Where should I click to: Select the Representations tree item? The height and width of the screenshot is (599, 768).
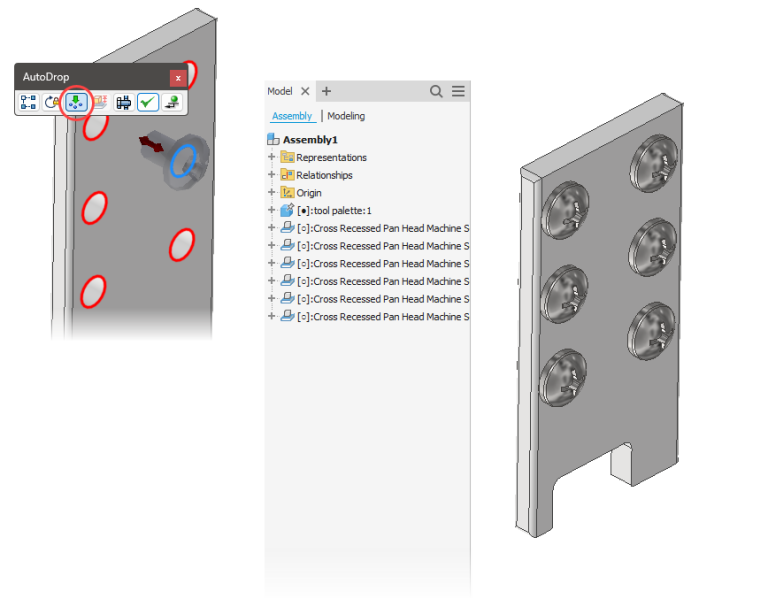tap(332, 157)
